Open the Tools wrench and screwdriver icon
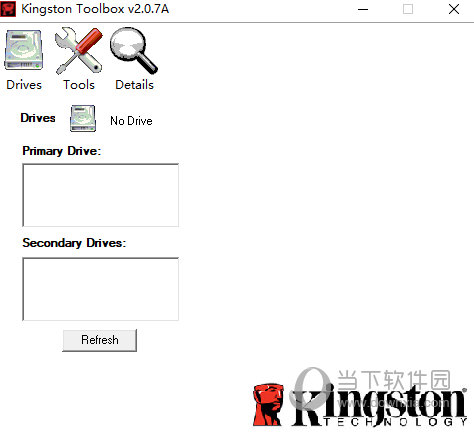Screen dimensions: 474x432 click(x=79, y=50)
